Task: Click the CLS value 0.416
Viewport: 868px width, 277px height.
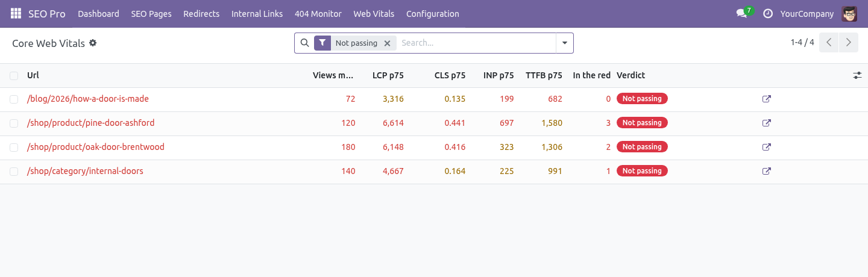Action: click(455, 147)
